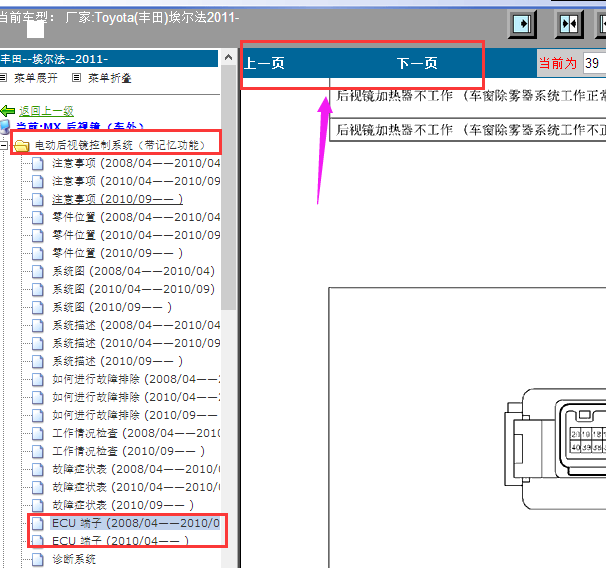Go to next page with 下一页
This screenshot has height=568, width=606.
pyautogui.click(x=417, y=63)
